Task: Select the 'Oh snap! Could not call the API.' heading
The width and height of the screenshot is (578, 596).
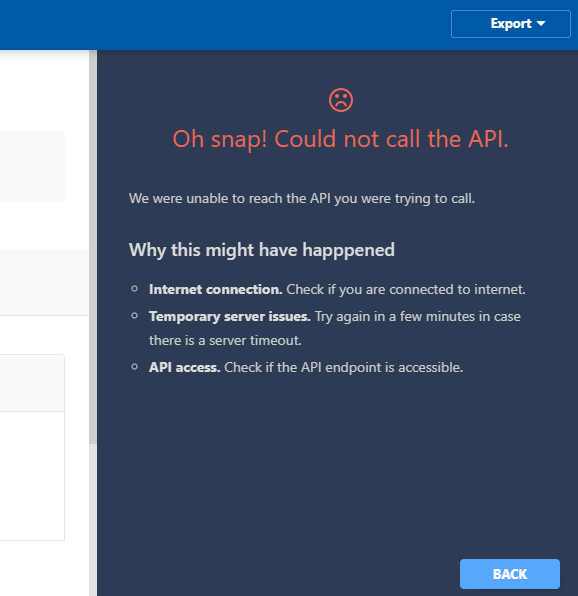Action: [340, 139]
